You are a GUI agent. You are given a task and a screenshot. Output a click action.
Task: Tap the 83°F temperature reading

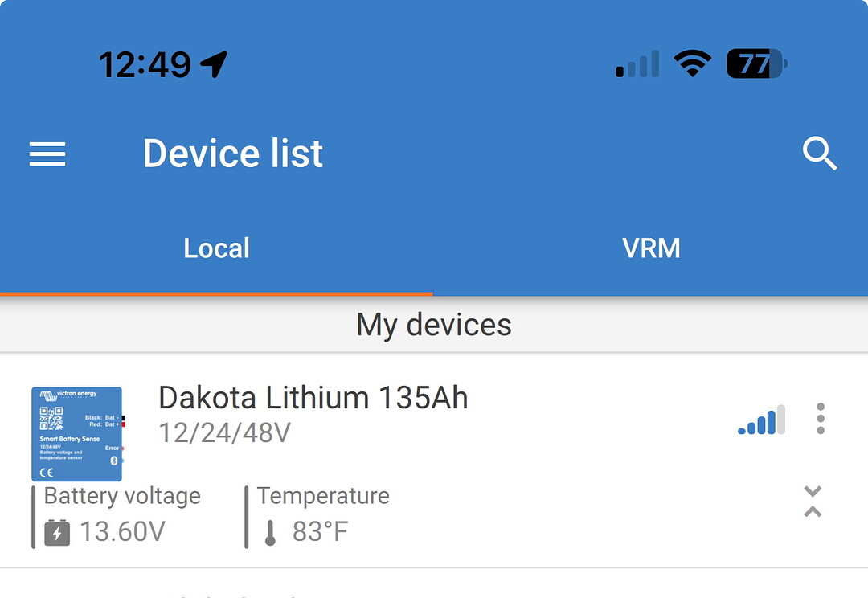[x=320, y=531]
